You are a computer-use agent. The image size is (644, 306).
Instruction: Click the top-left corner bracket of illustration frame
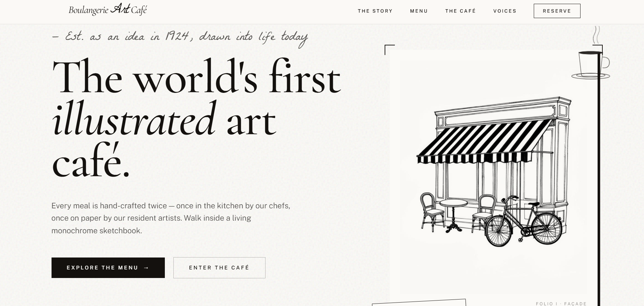(389, 50)
